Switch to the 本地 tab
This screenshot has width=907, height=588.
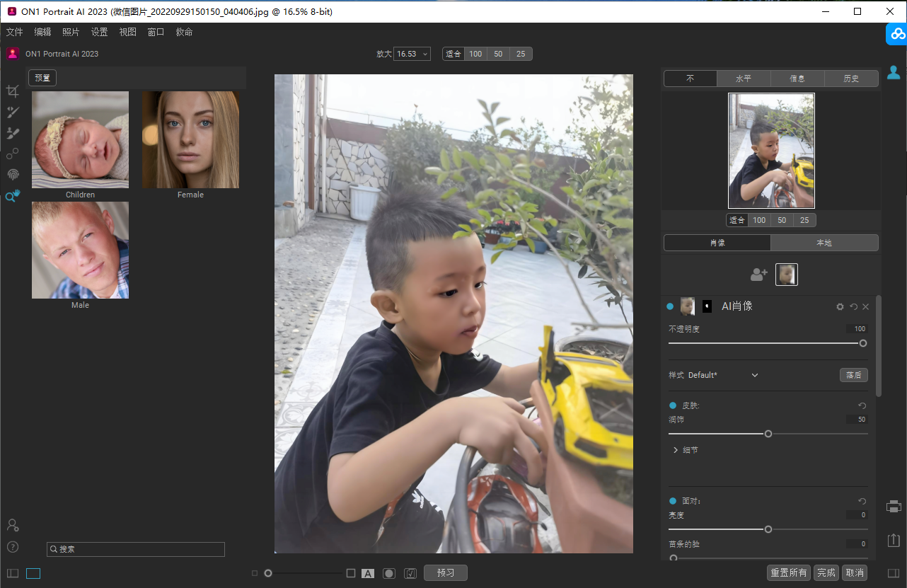pyautogui.click(x=824, y=243)
